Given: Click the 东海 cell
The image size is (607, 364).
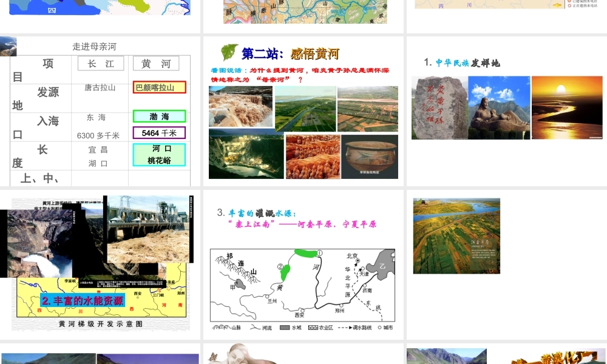Looking at the screenshot, I should [x=97, y=117].
